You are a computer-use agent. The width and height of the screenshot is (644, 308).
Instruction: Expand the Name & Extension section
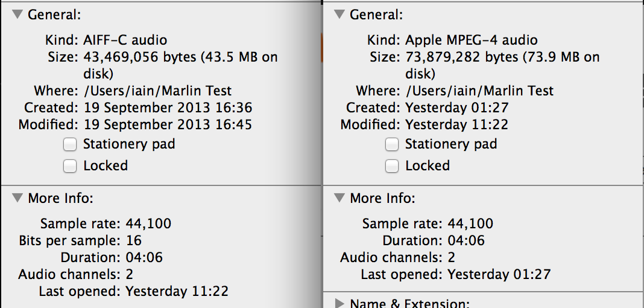pos(340,303)
